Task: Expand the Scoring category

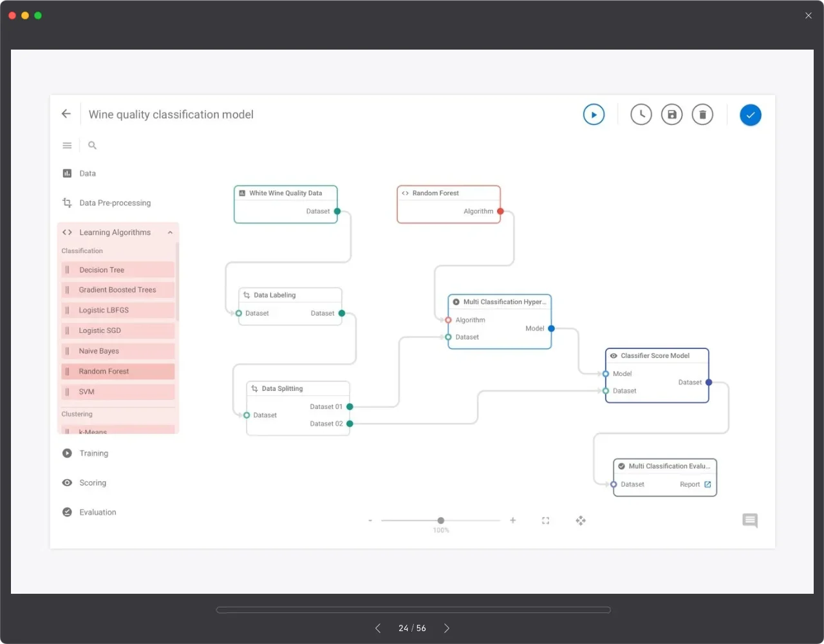Action: pyautogui.click(x=93, y=483)
